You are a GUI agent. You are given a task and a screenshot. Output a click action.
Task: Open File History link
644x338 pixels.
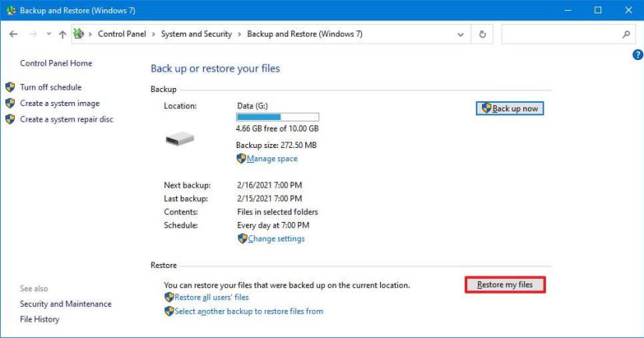pyautogui.click(x=40, y=319)
